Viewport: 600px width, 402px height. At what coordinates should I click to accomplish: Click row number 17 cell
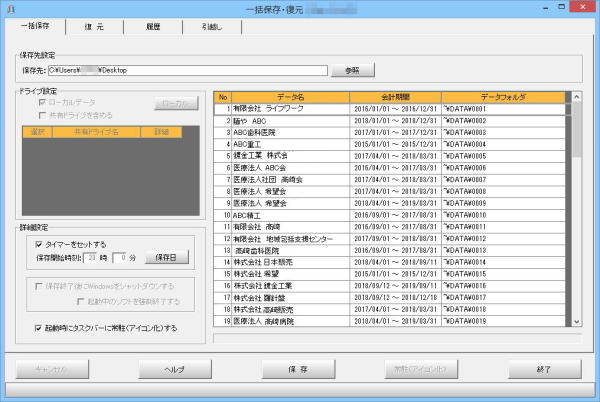223,298
